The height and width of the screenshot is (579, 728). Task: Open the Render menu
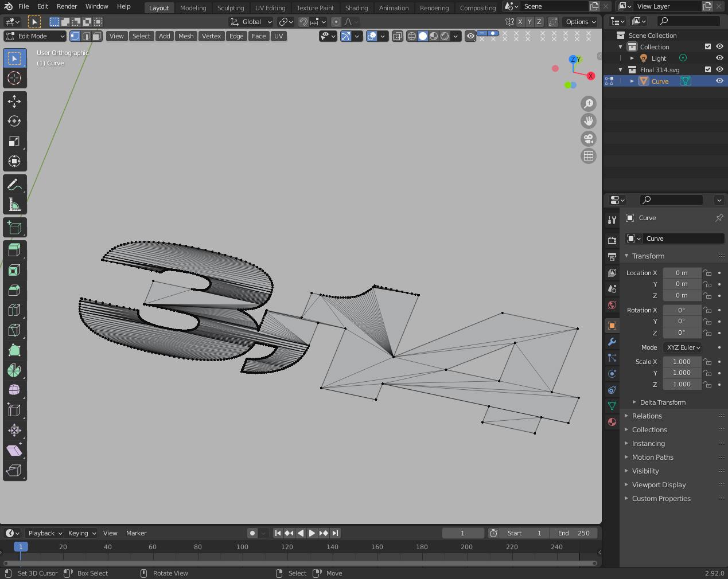point(67,6)
